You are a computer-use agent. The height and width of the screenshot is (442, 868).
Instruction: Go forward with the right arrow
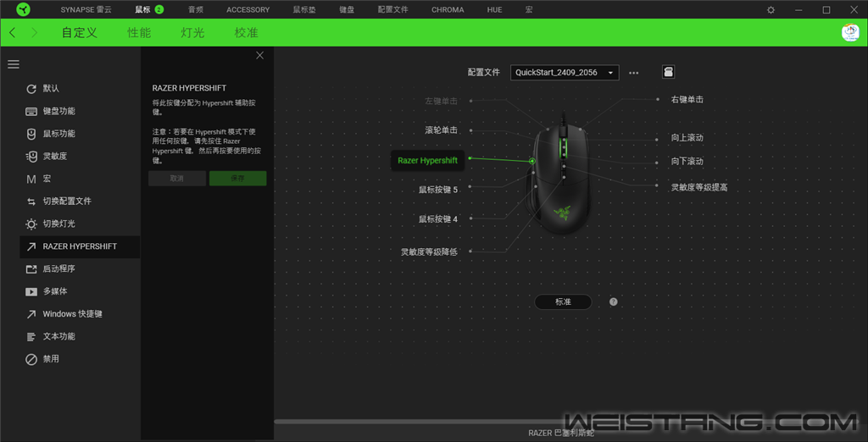(x=34, y=33)
